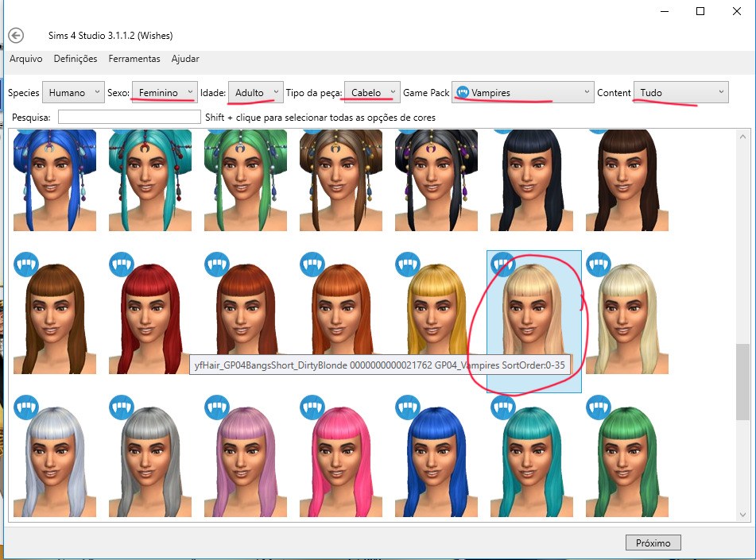Click the Vampires icon on the grey long hair
The height and width of the screenshot is (560, 756).
pos(121,407)
